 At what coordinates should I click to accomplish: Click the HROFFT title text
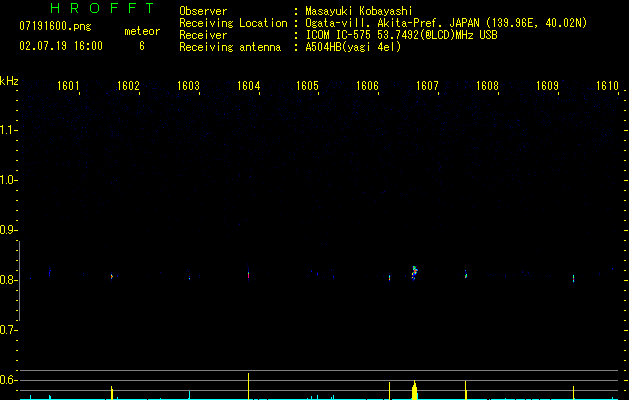(103, 8)
